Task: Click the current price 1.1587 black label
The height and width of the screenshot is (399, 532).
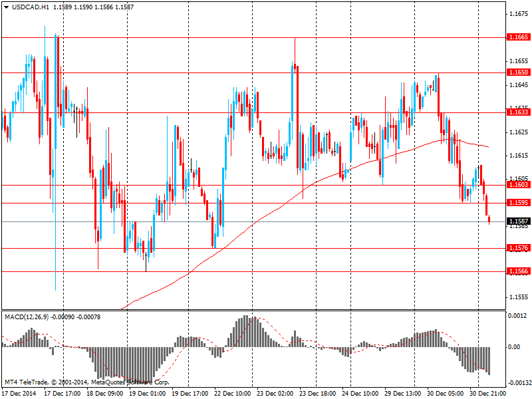Action: 519,221
